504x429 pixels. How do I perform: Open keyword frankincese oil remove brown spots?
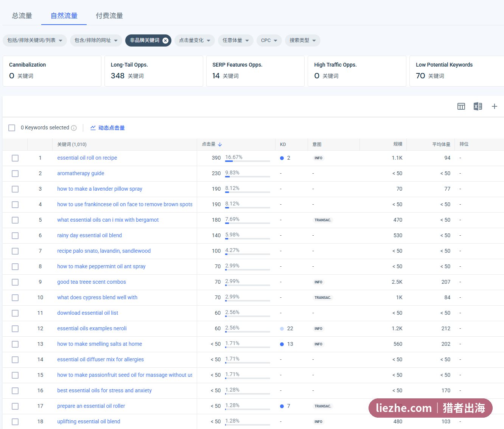(125, 205)
